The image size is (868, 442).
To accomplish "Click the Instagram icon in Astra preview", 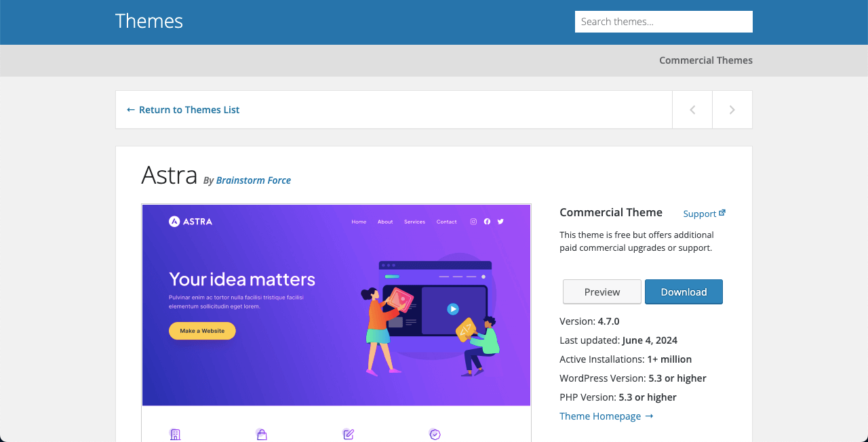I will [474, 222].
